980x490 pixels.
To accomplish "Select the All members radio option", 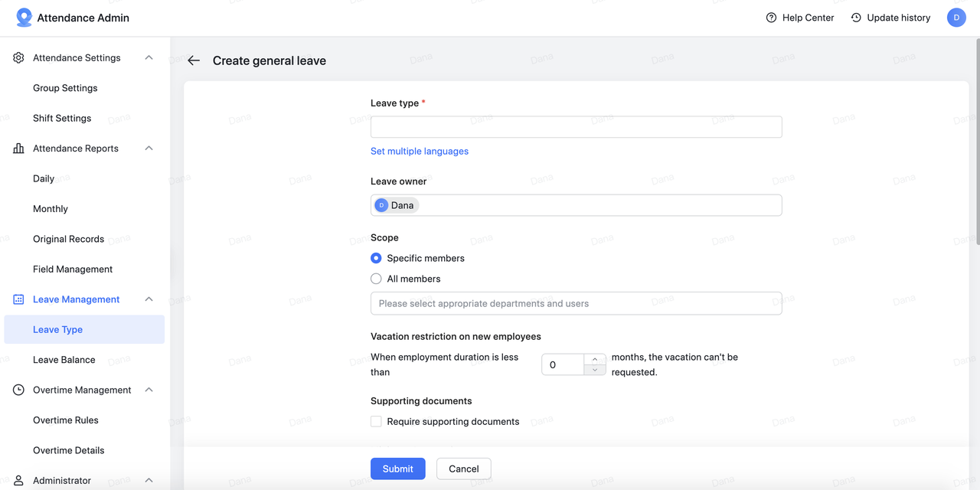I will 376,279.
